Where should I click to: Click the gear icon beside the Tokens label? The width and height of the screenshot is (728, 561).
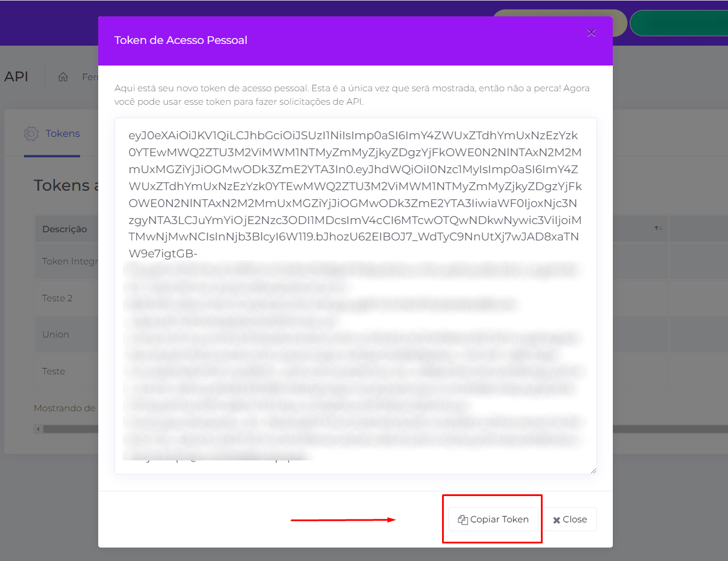click(x=32, y=133)
